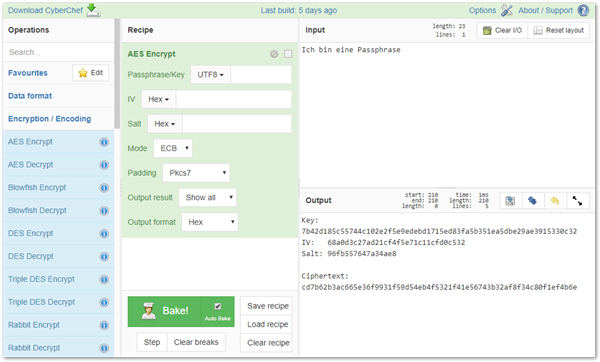Click the maximise output pane icon
The height and width of the screenshot is (362, 600).
pos(577,201)
